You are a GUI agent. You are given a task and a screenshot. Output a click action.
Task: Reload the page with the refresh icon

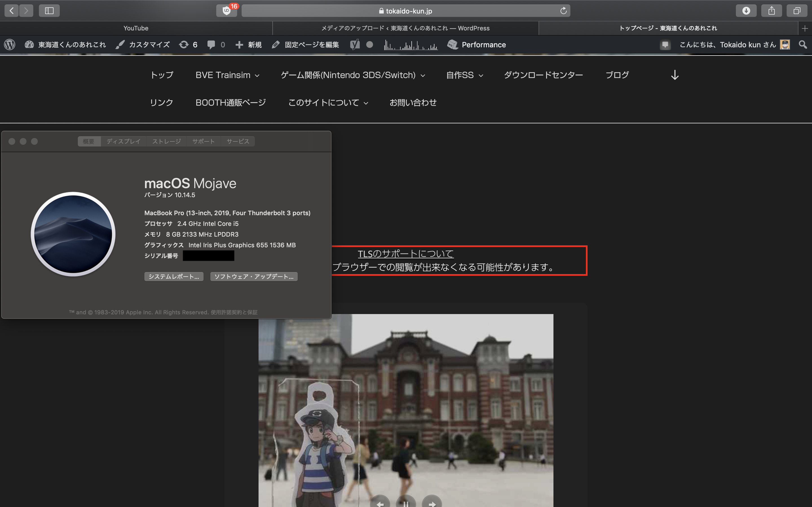563,11
